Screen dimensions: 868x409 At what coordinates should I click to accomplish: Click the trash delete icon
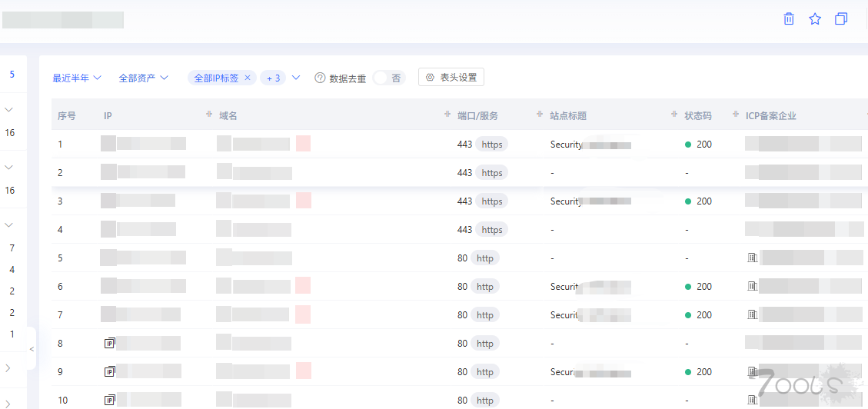click(789, 19)
